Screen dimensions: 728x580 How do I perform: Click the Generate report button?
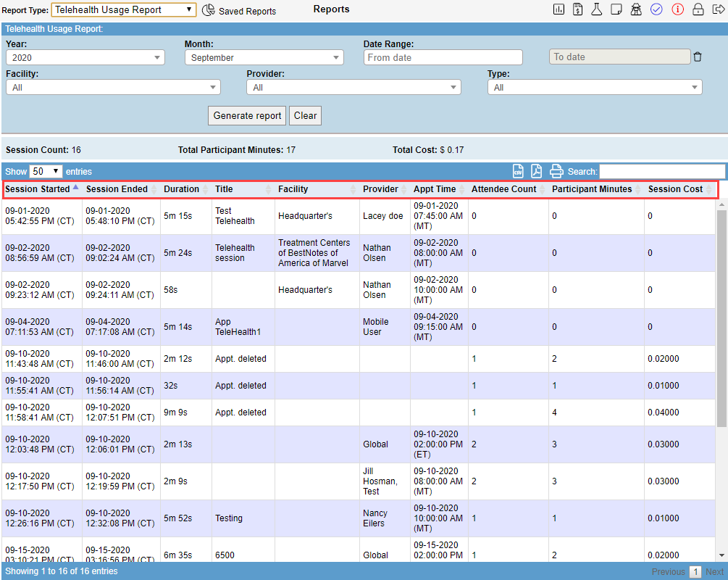[247, 116]
